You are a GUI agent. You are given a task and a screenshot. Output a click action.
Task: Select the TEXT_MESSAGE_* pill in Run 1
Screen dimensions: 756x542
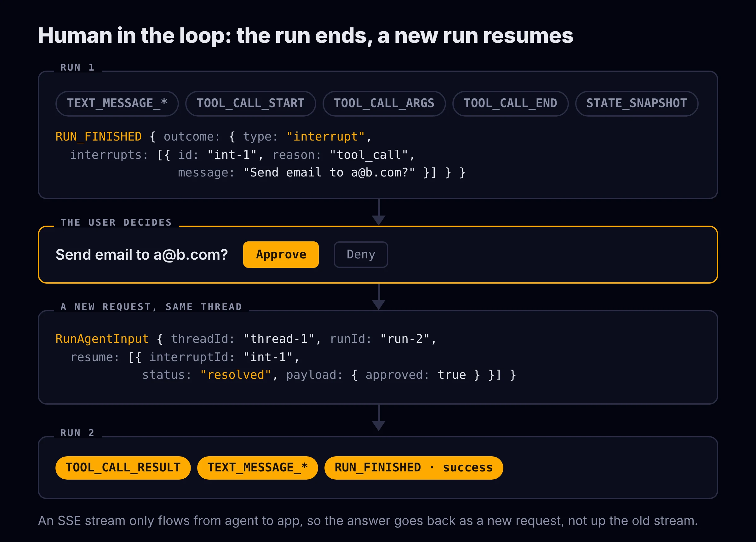coord(117,103)
